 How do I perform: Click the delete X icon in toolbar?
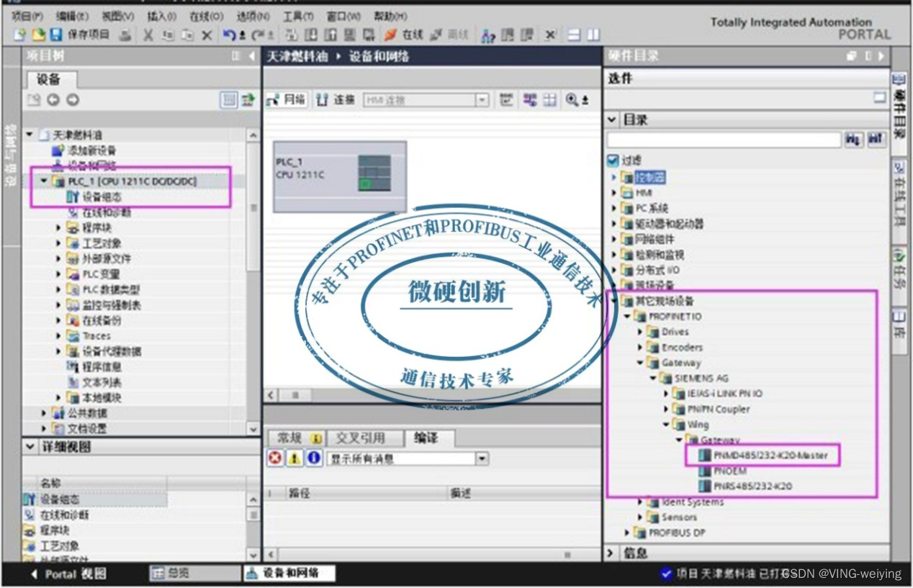(207, 35)
